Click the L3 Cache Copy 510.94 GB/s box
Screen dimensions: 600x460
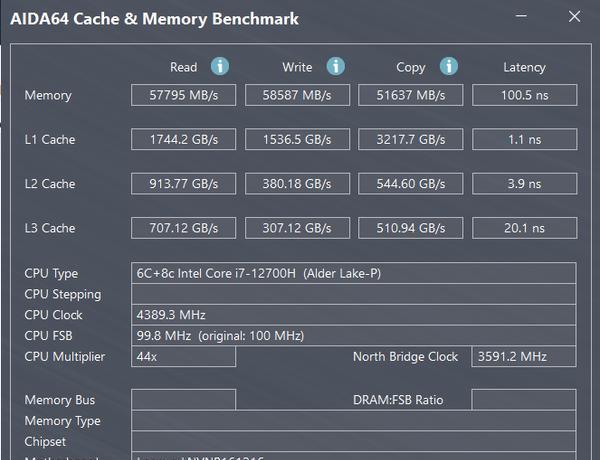411,228
